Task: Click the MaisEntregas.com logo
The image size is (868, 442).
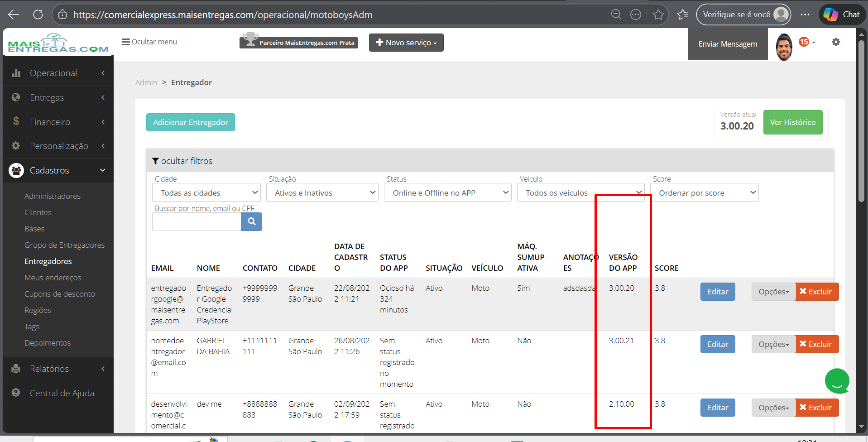Action: 58,43
